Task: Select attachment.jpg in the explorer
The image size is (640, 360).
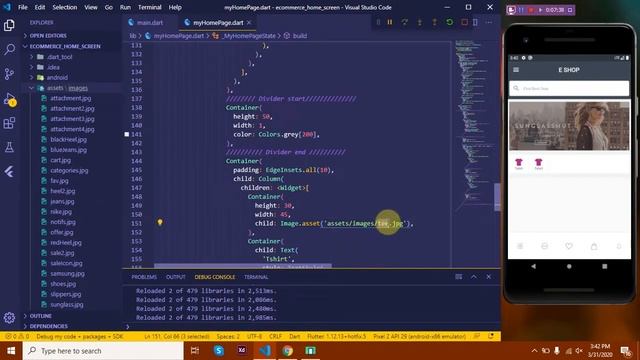Action: pos(70,98)
